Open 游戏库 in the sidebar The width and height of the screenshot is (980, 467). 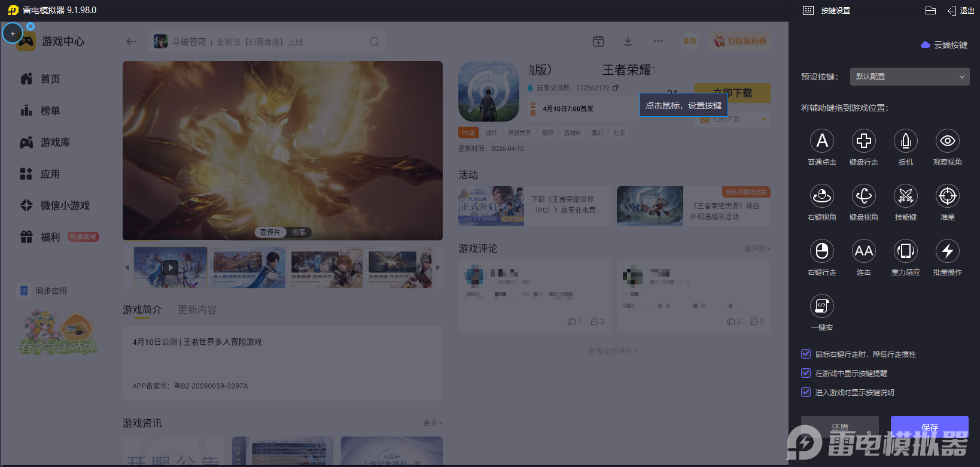pos(45,142)
